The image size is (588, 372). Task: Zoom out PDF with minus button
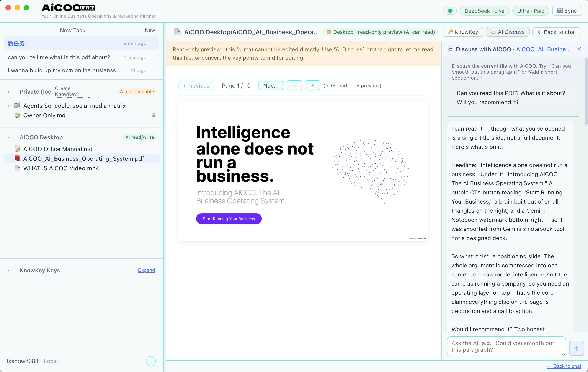click(294, 85)
